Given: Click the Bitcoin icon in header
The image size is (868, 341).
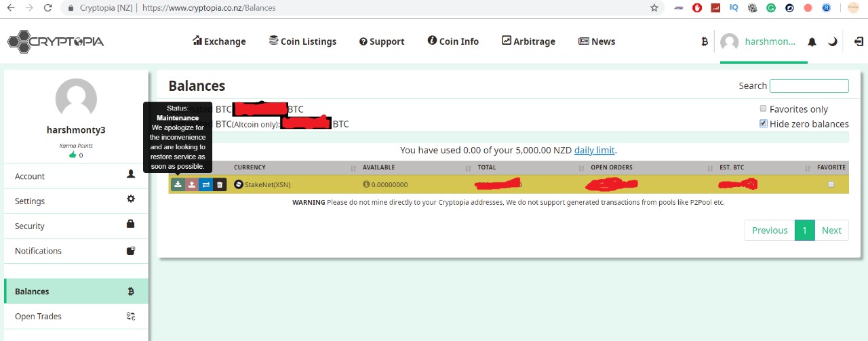Looking at the screenshot, I should tap(705, 42).
